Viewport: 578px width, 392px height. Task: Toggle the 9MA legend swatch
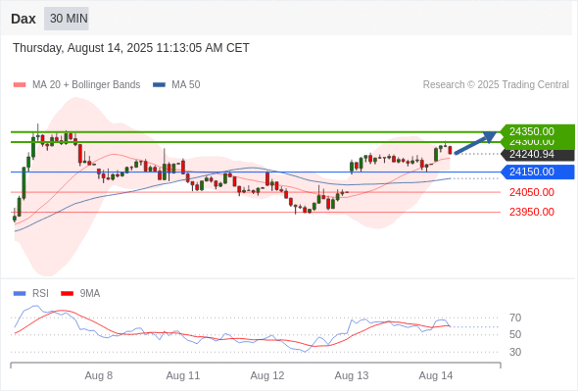point(67,294)
